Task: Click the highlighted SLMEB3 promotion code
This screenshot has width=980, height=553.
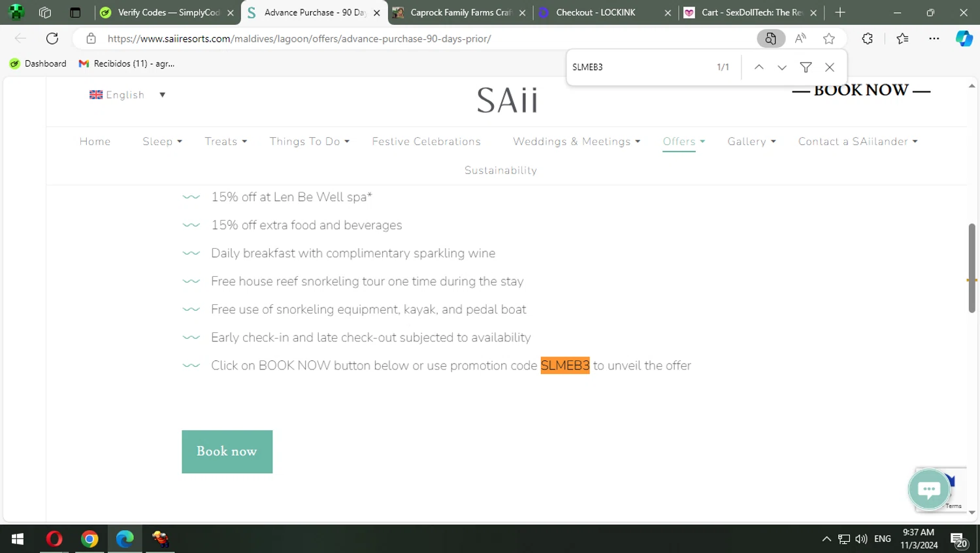Action: point(565,366)
